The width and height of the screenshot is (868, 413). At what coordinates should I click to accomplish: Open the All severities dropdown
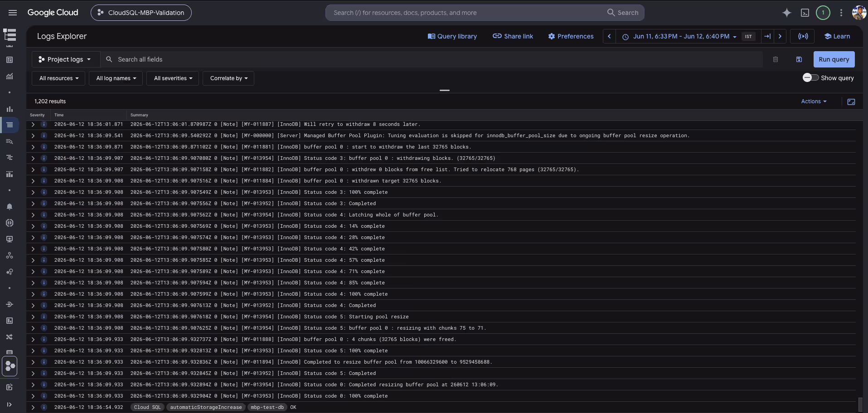tap(173, 78)
